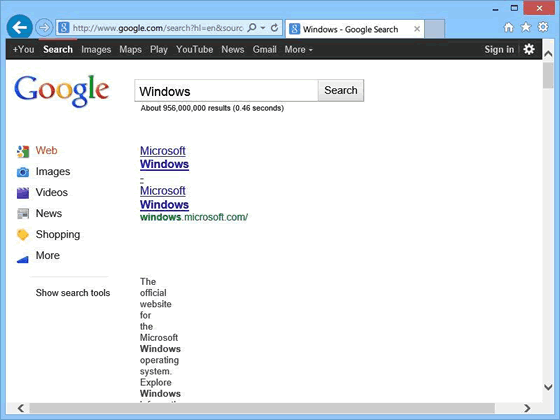
Task: Expand the More dropdown in top bar
Action: click(x=299, y=49)
